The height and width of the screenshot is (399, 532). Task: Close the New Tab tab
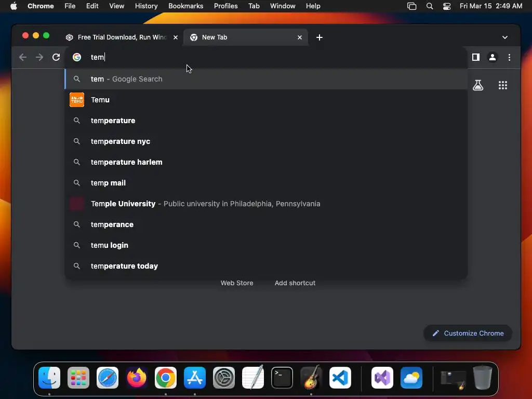(x=300, y=37)
